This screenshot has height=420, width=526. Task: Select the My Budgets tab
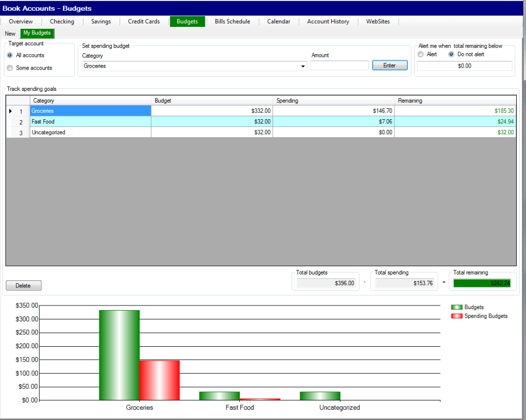click(x=37, y=33)
